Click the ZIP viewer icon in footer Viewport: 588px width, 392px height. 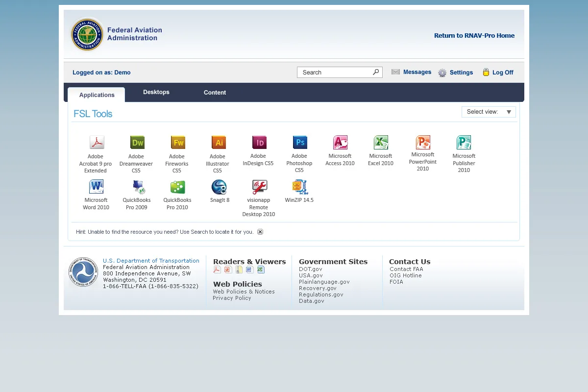click(x=239, y=269)
